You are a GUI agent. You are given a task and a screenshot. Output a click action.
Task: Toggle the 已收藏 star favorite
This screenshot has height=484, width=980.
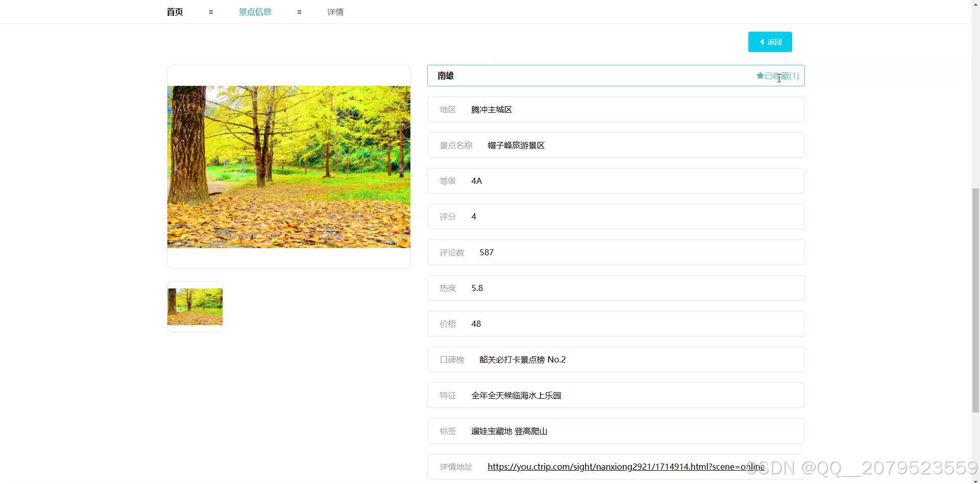click(777, 76)
